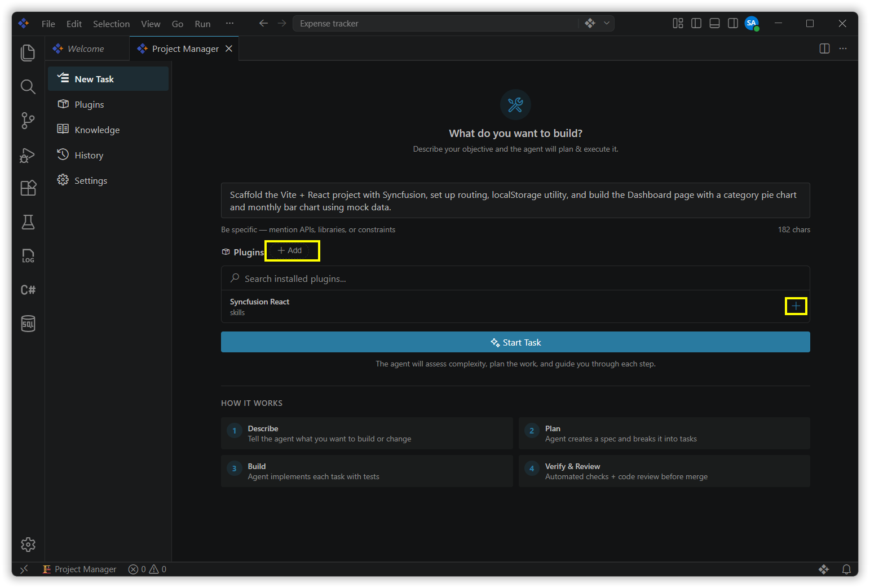
Task: Open Settings in the sidebar
Action: coord(108,180)
